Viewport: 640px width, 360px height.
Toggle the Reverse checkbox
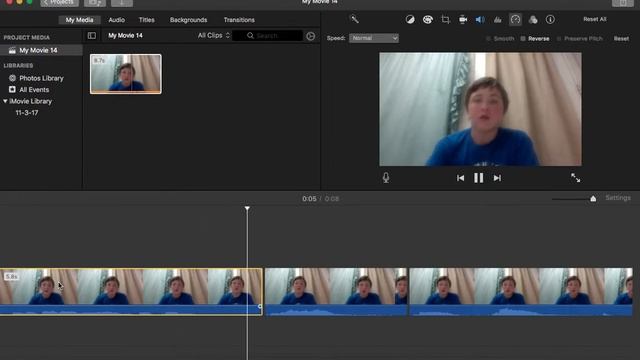pyautogui.click(x=523, y=39)
